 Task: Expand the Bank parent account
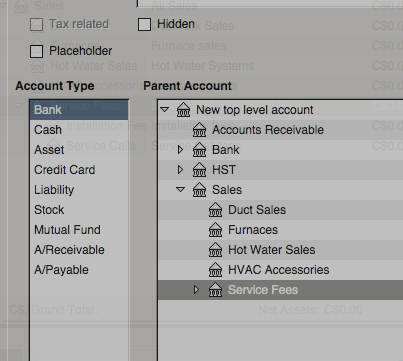click(x=180, y=150)
